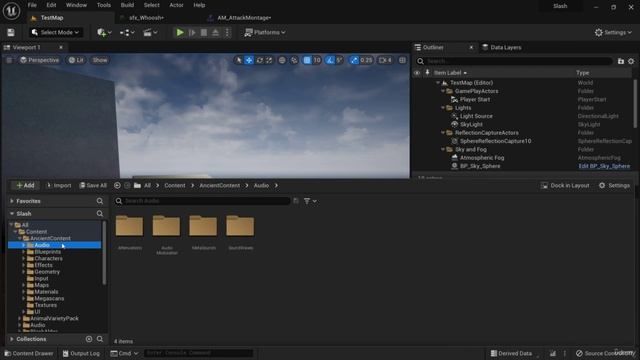Open the cinematics clapperboard dropdown icon
Image resolution: width=640 pixels, height=360 pixels.
pos(150,33)
